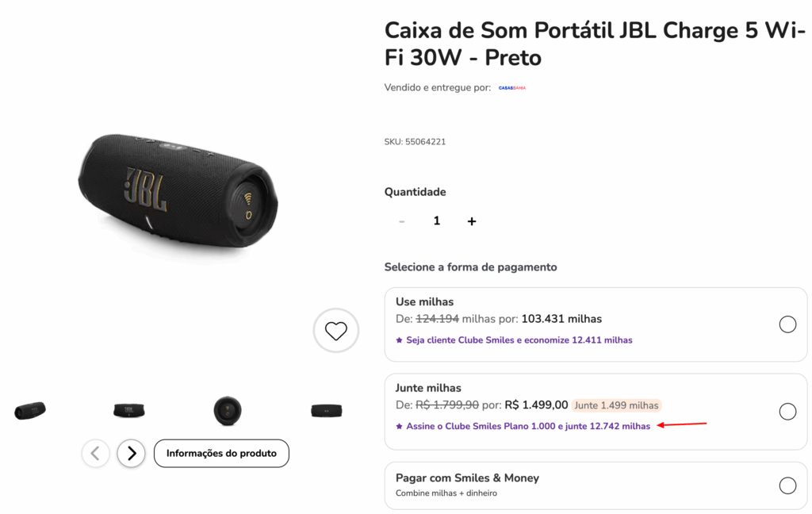Viewport: 812px width, 514px height.
Task: Select the circular end-view speaker thumbnail
Action: pos(228,410)
